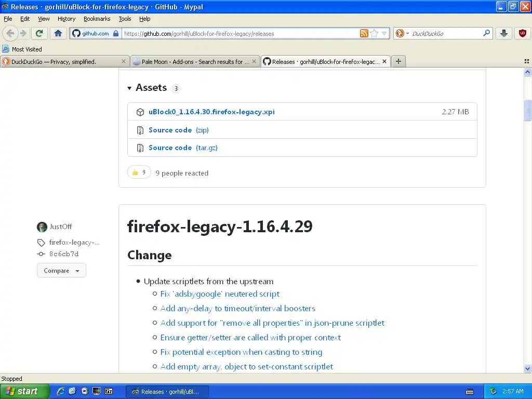
Task: Download Source code (zip)
Action: 179,130
